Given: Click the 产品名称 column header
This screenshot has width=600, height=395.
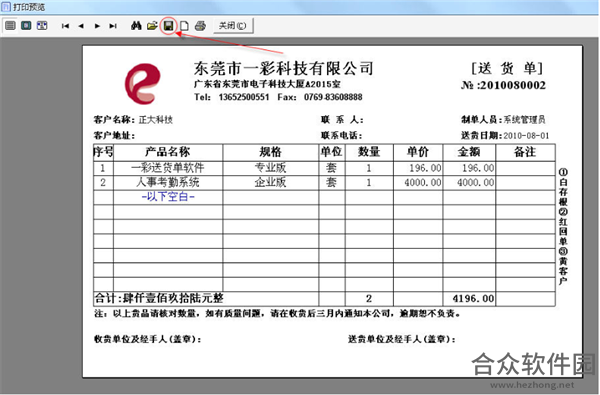Looking at the screenshot, I should [x=168, y=152].
